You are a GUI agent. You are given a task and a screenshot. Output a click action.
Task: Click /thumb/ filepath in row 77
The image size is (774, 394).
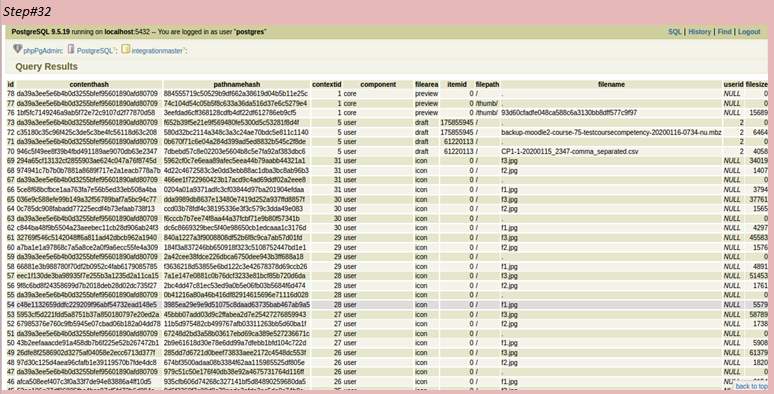tap(487, 103)
